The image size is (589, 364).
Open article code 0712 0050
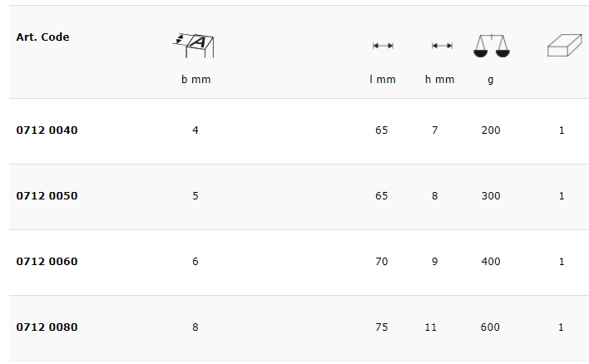(47, 196)
